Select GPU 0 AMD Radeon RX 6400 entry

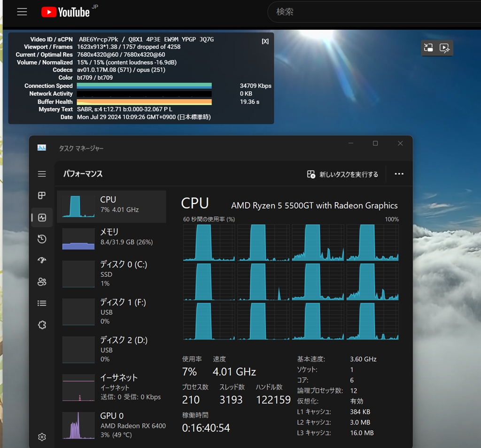[x=112, y=425]
